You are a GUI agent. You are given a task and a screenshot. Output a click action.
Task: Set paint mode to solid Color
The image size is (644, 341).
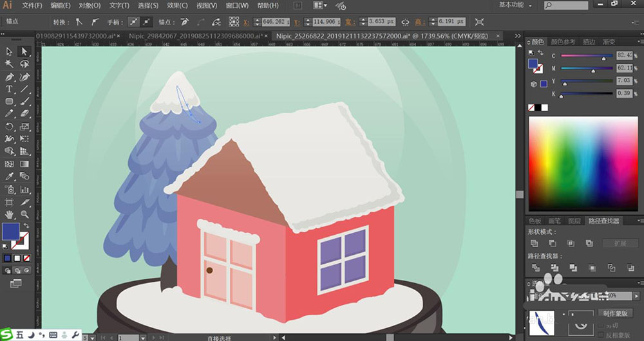point(7,258)
